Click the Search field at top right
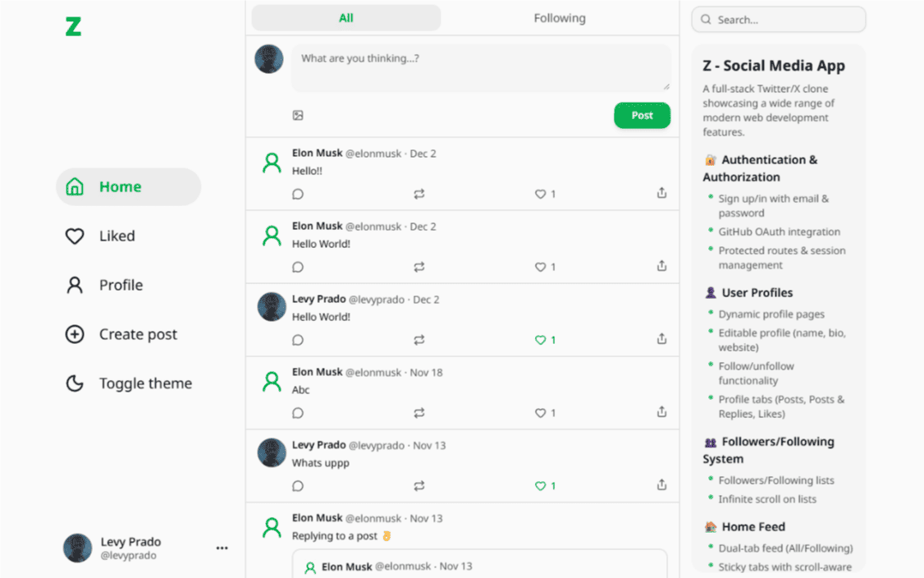 tap(778, 19)
